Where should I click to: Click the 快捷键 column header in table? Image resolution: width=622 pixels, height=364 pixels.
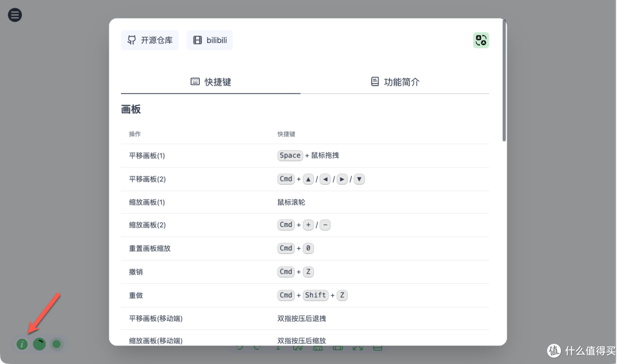point(286,134)
